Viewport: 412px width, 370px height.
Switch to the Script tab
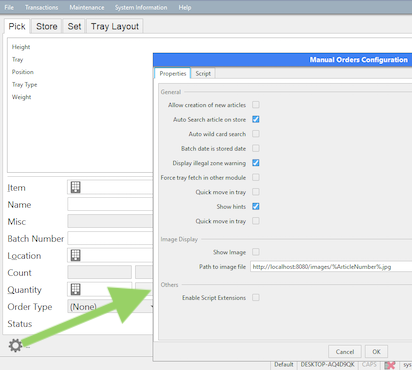pos(203,73)
